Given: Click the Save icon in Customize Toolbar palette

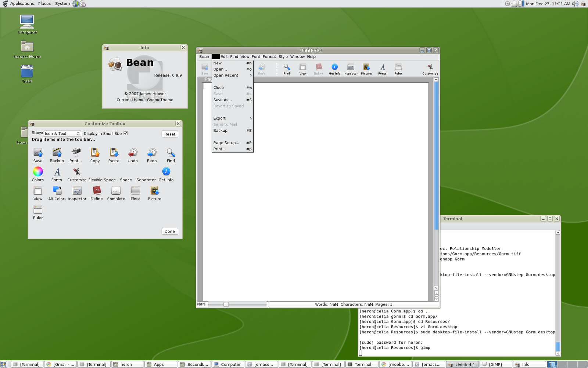Looking at the screenshot, I should click(38, 152).
